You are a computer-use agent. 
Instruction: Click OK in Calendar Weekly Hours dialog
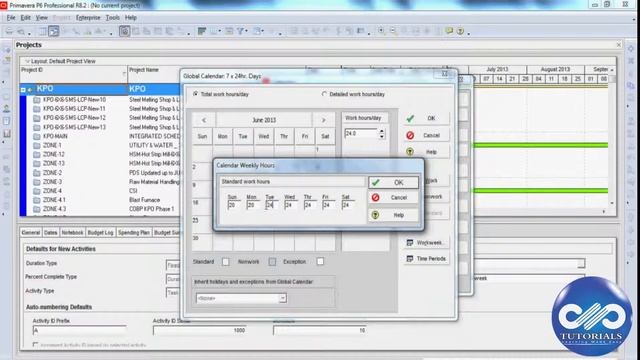(x=393, y=182)
